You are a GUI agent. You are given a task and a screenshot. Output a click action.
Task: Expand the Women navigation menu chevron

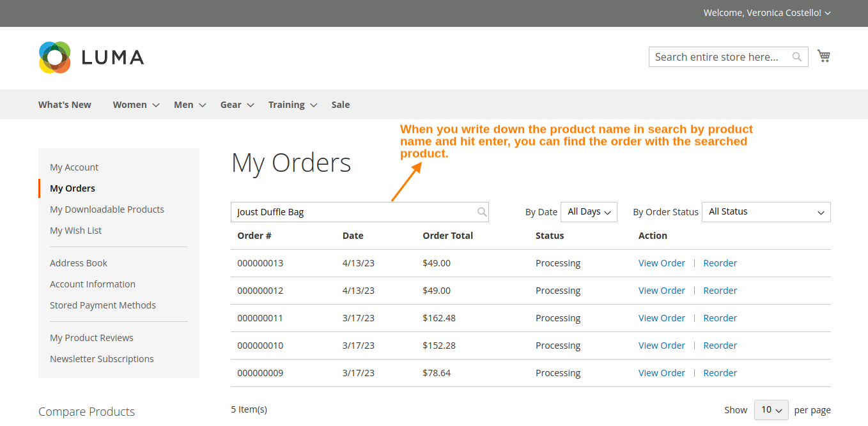pos(155,105)
